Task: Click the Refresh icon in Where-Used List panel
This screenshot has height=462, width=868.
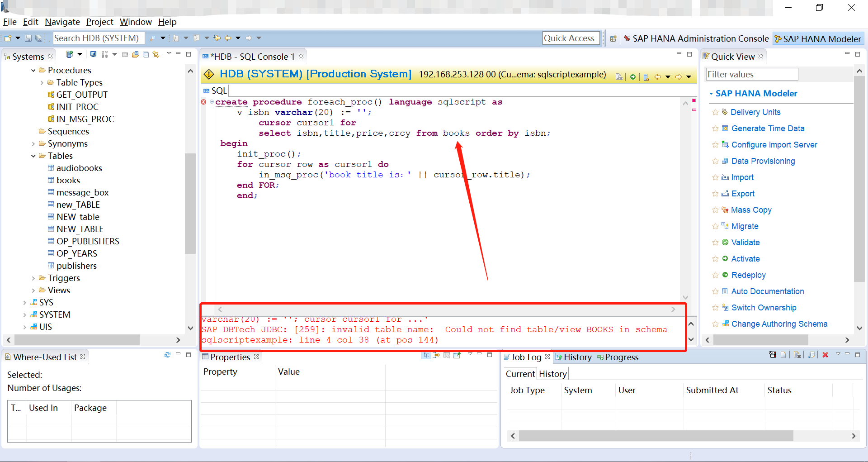Action: 167,356
